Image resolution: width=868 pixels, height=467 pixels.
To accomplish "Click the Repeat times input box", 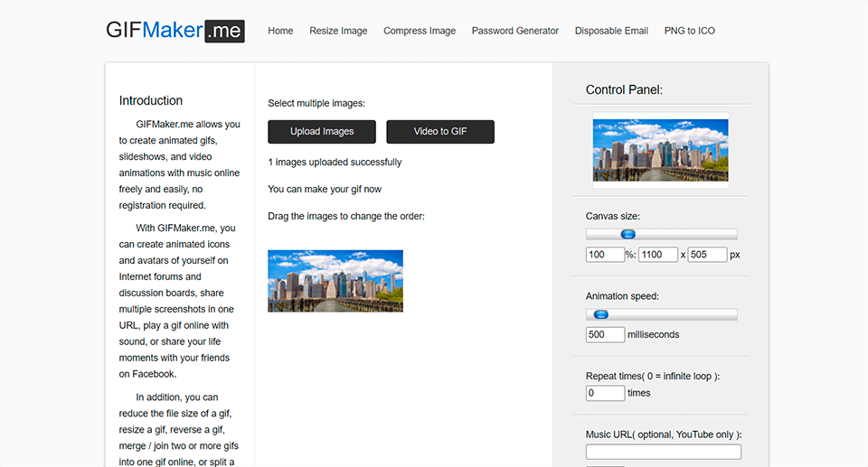I will 605,393.
